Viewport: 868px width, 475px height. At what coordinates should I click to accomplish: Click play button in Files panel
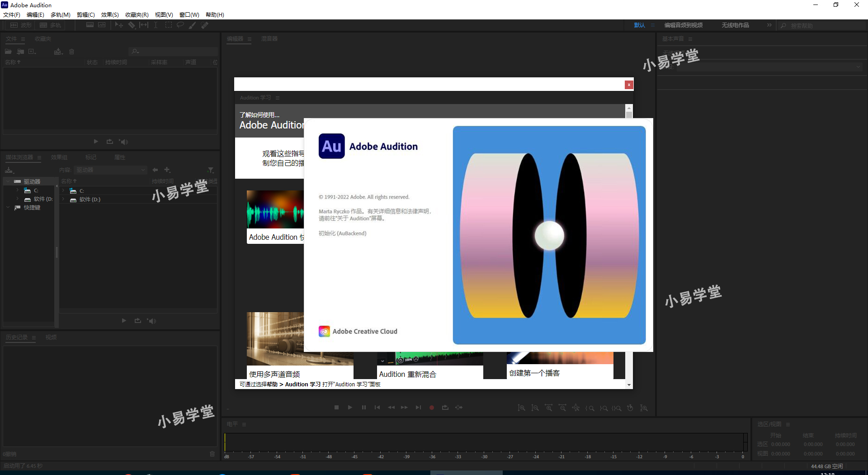(x=96, y=142)
